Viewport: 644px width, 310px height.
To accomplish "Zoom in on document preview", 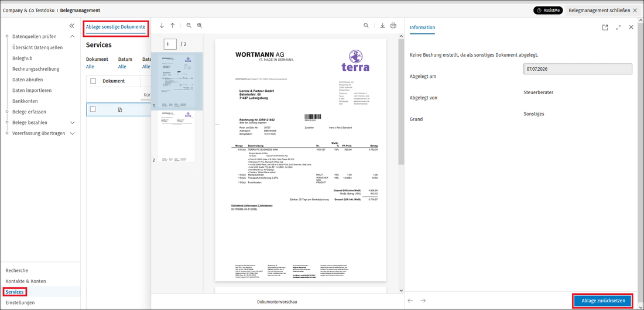I will (x=200, y=26).
